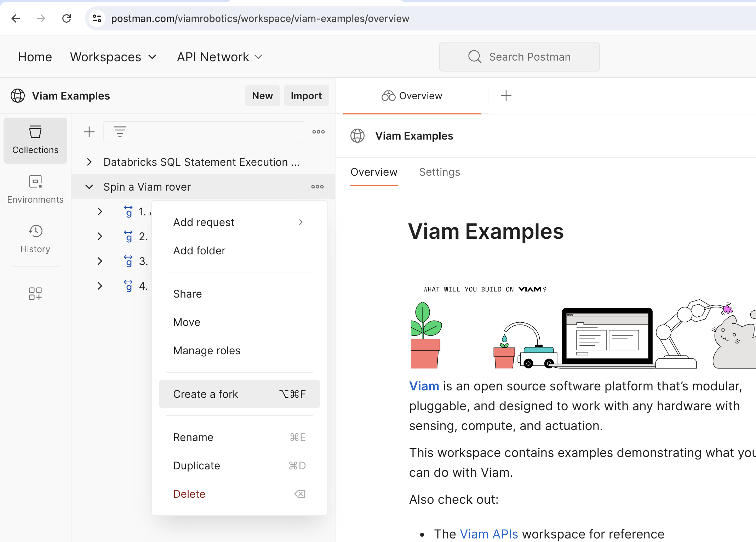Click the globe icon next to Viam Examples title

coord(357,136)
